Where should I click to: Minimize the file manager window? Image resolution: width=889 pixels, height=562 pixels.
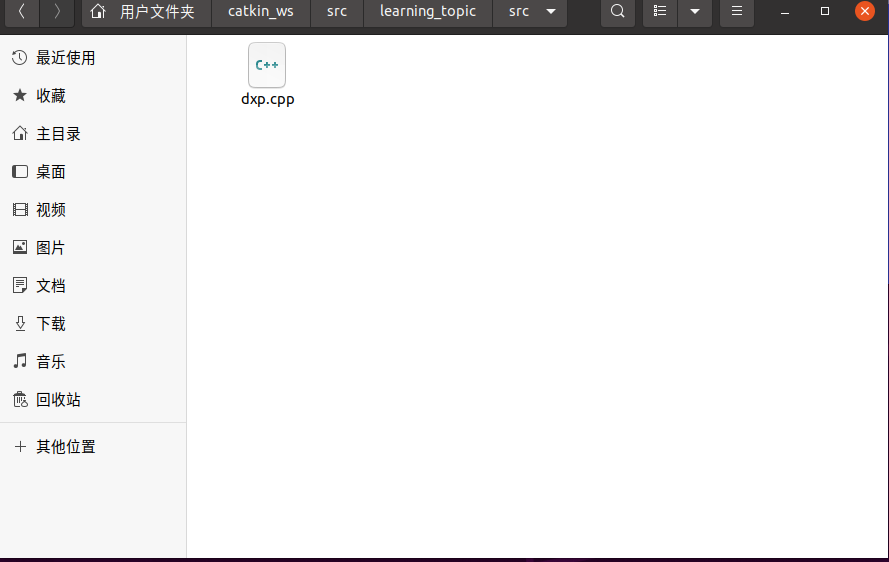(785, 11)
